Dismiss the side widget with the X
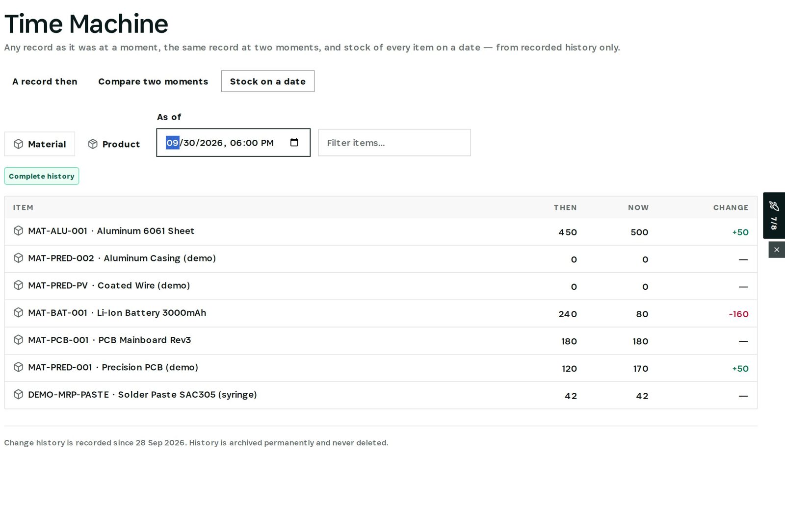 [x=777, y=250]
